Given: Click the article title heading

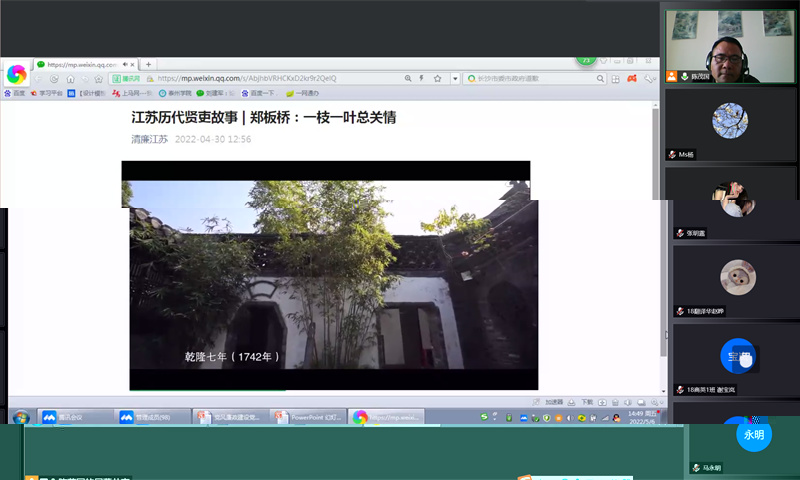Looking at the screenshot, I should tap(263, 117).
